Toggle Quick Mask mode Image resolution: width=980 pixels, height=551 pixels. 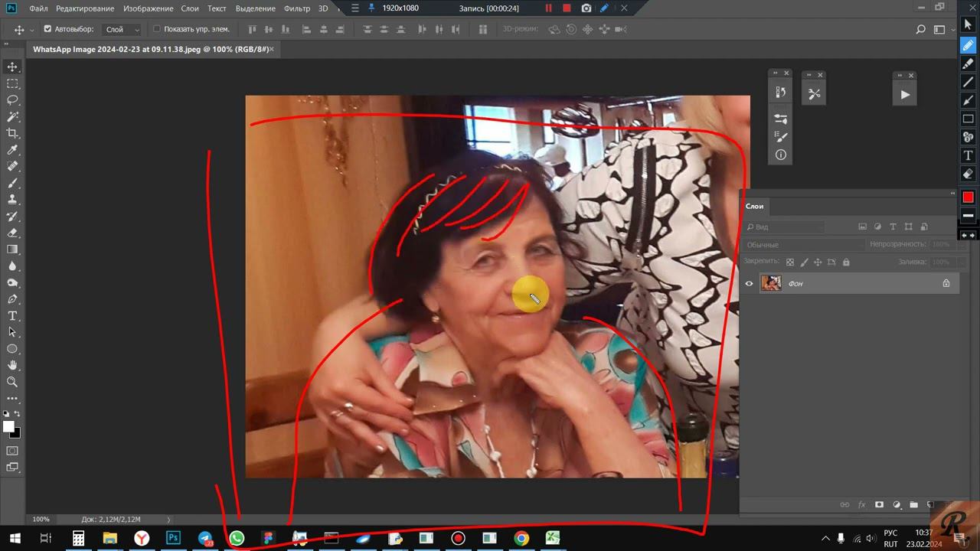click(x=12, y=451)
